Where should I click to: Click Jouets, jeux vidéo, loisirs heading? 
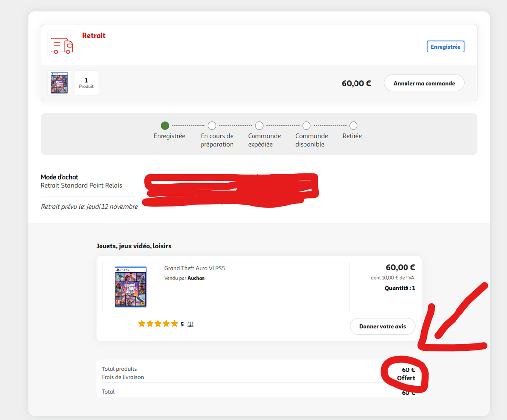(134, 246)
